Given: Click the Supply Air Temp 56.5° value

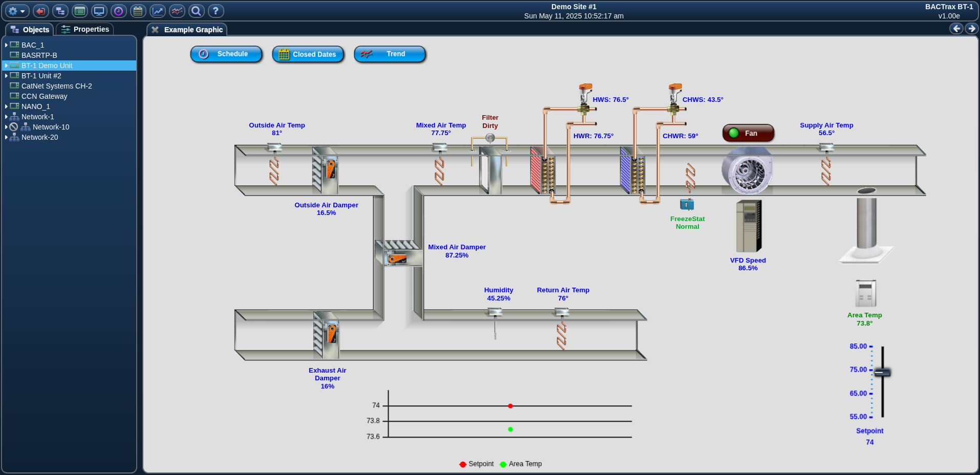Looking at the screenshot, I should 826,133.
